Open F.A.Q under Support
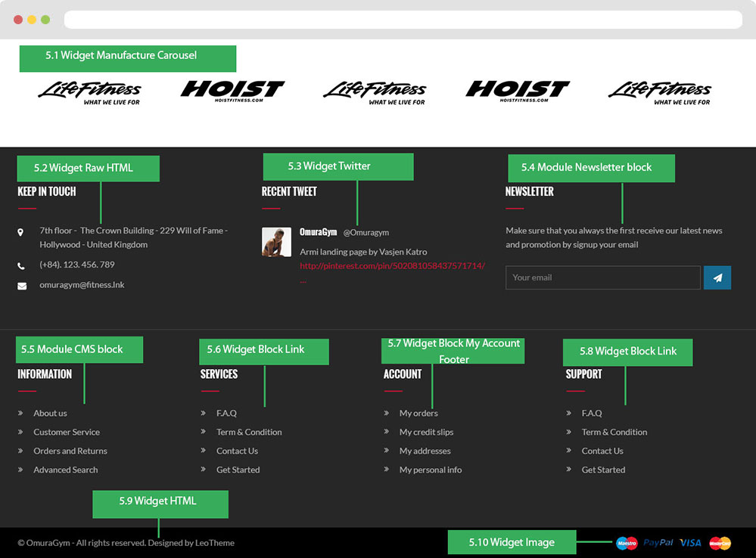Screen dimensions: 756x558 pyautogui.click(x=592, y=413)
